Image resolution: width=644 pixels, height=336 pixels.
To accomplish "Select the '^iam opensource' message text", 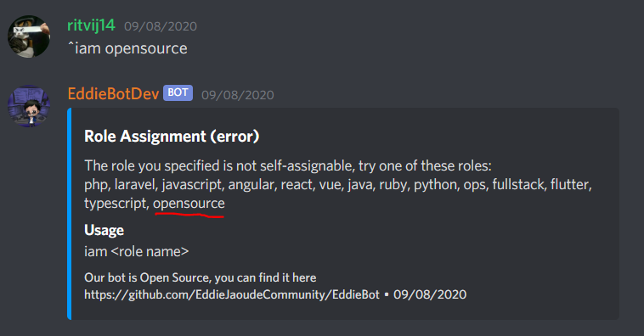I will (x=127, y=48).
